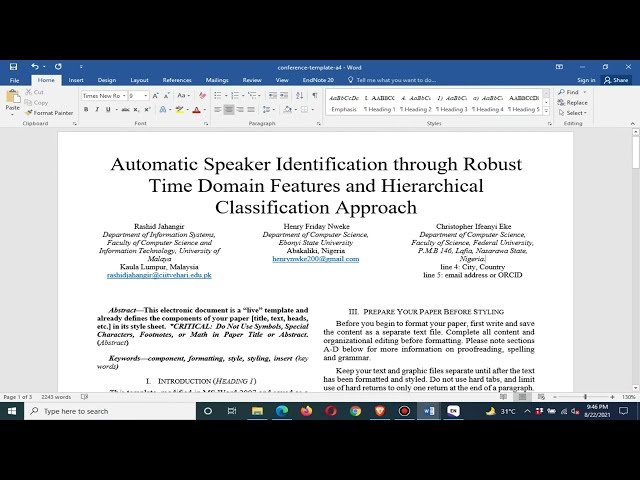This screenshot has height=480, width=640.
Task: Switch to Print Layout view
Action: 522,397
